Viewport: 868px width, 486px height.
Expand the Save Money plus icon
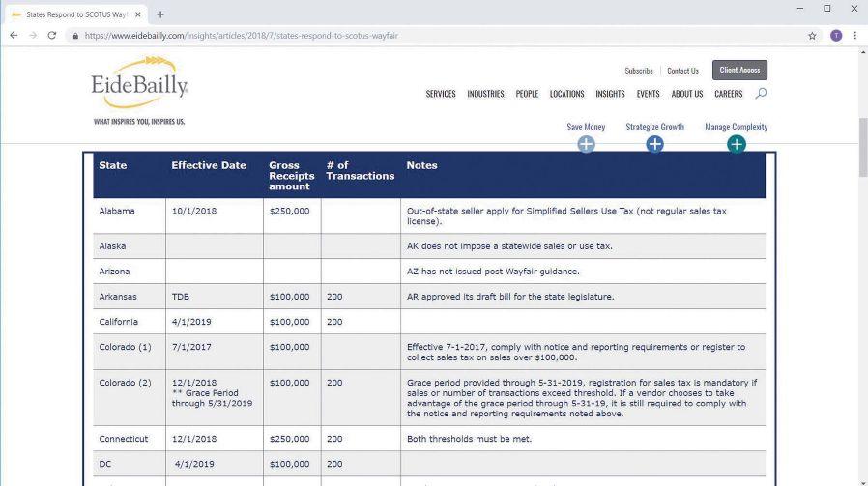tap(586, 145)
